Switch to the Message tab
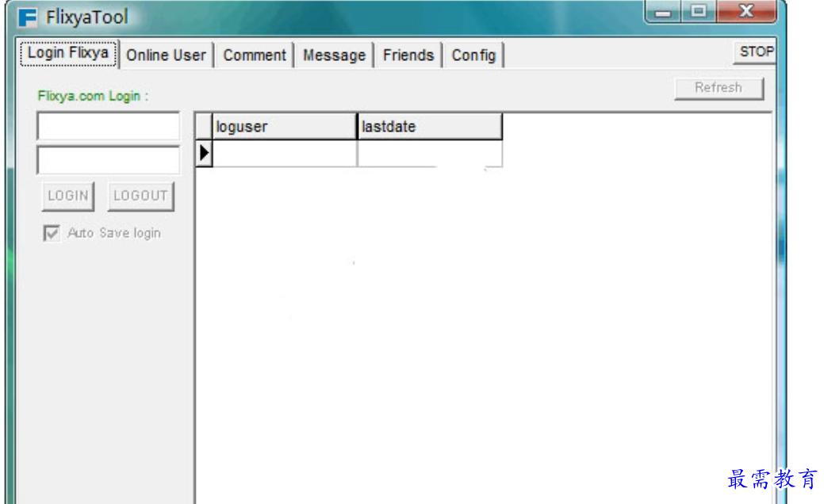 click(334, 55)
